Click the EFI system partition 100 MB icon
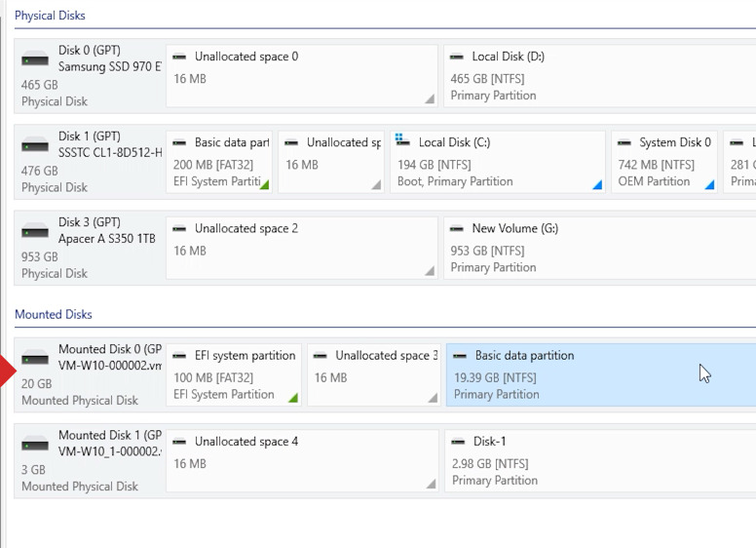Viewport: 756px width, 548px height. 179,356
